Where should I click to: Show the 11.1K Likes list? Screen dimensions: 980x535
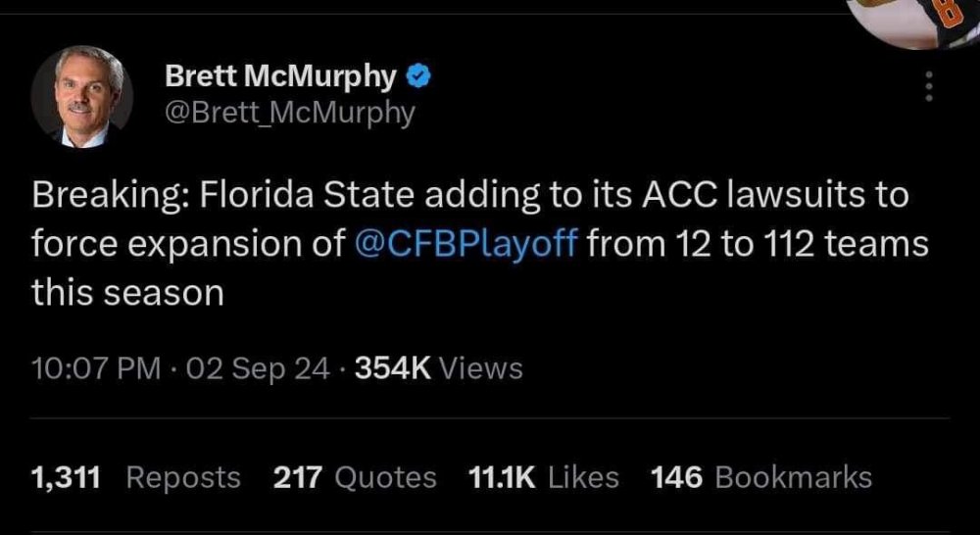click(x=544, y=477)
